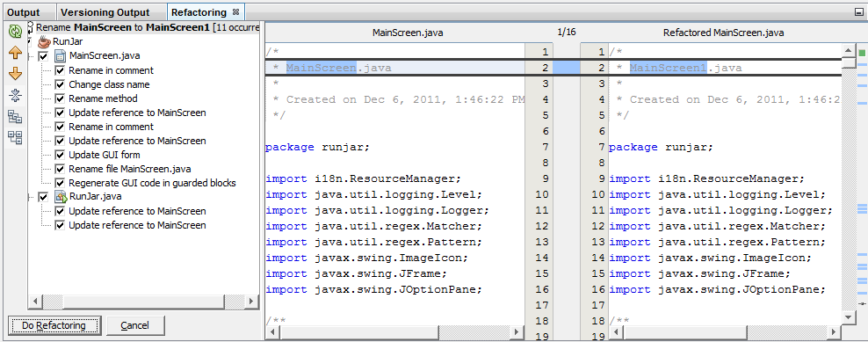
Task: Toggle Rename in comment checkbox below Update reference
Action: pyautogui.click(x=60, y=127)
